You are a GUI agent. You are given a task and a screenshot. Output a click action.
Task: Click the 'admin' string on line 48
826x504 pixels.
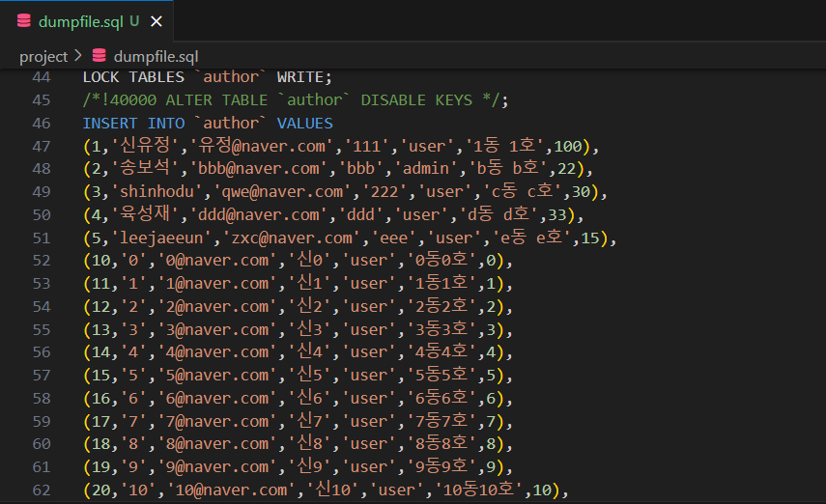click(x=426, y=169)
